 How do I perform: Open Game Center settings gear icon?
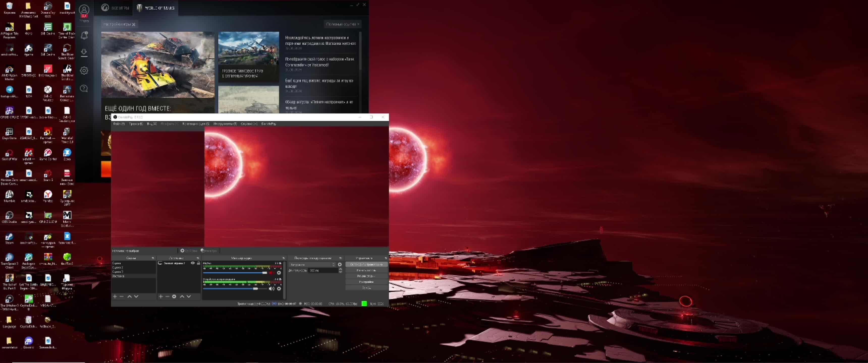click(x=84, y=70)
